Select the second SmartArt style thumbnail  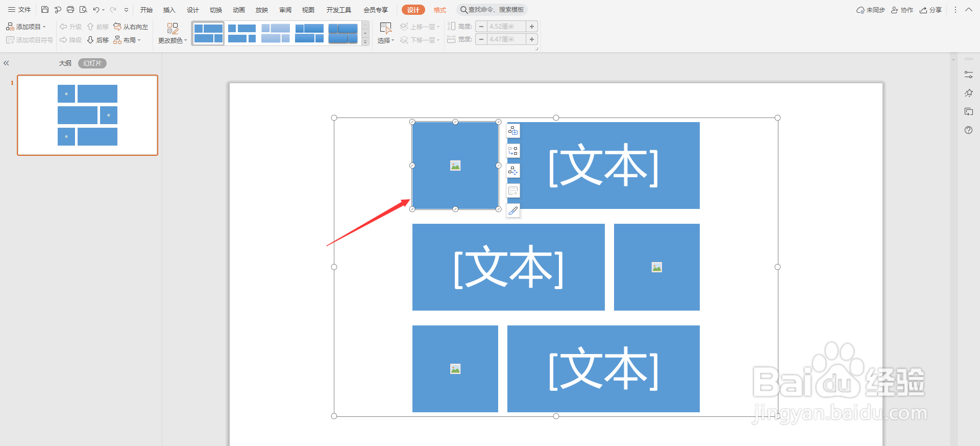(242, 33)
